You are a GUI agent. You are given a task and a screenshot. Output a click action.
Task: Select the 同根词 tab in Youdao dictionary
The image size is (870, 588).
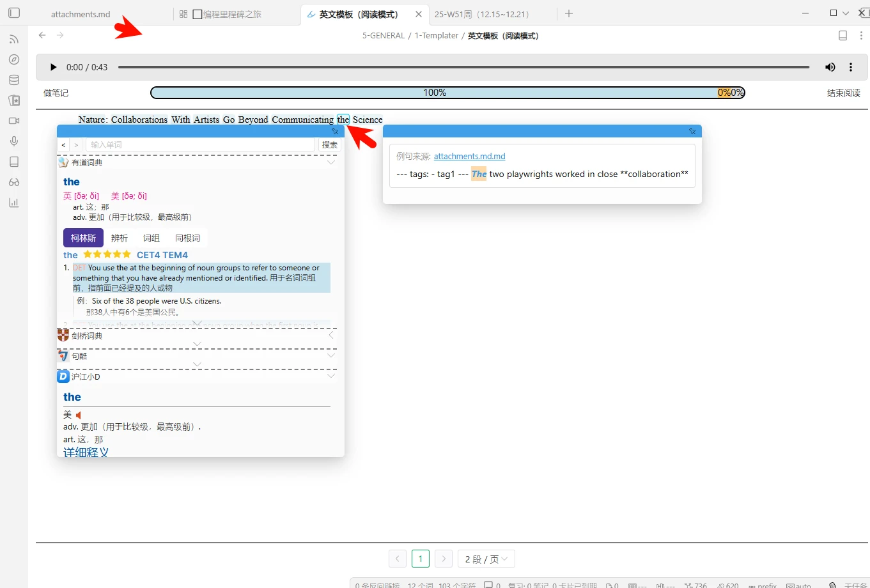click(187, 238)
